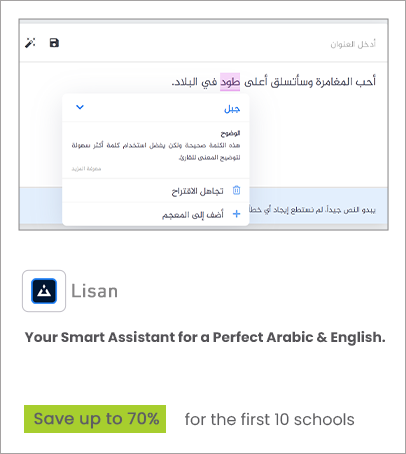Viewport: 406px width, 454px height.
Task: Click the editor sentence text area
Action: pyautogui.click(x=274, y=82)
